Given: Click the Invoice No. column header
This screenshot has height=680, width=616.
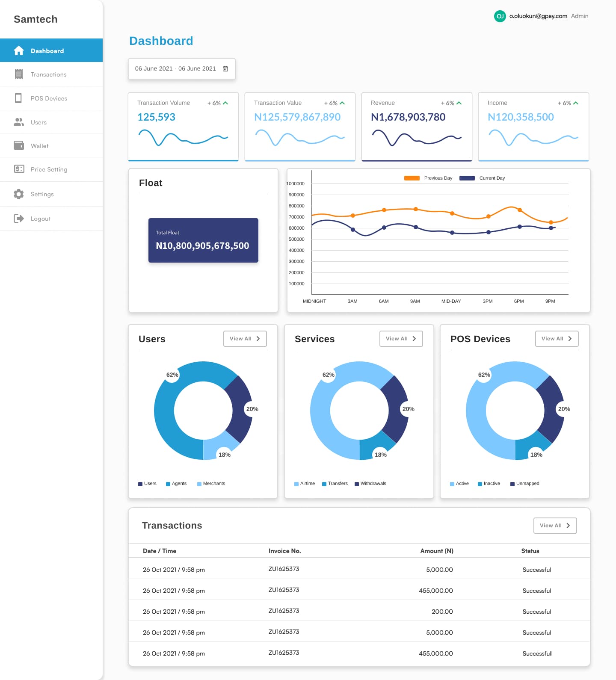Looking at the screenshot, I should (x=285, y=551).
